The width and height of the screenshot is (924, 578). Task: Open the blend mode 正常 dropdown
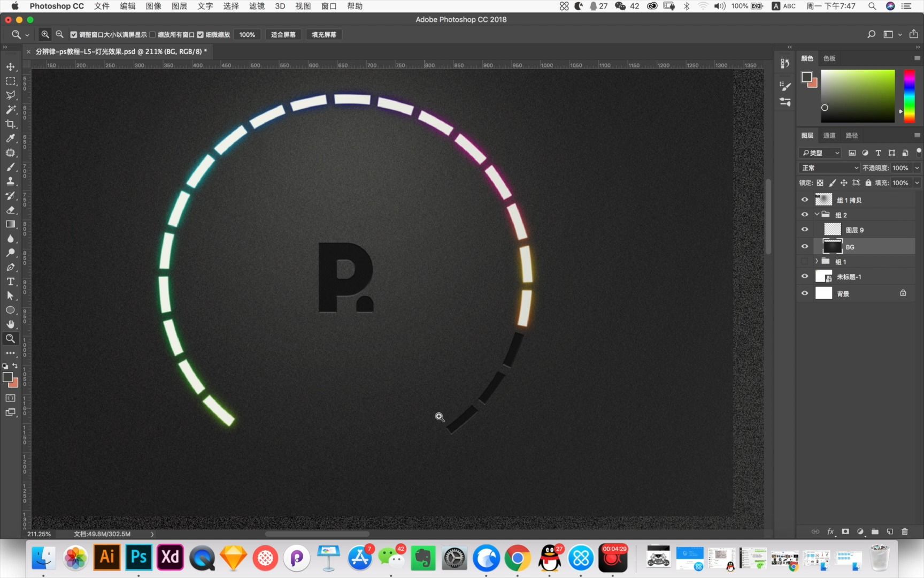pos(829,168)
